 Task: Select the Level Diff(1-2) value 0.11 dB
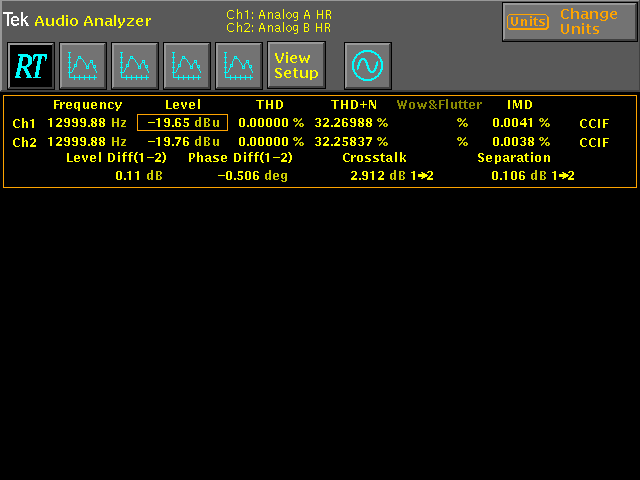139,176
